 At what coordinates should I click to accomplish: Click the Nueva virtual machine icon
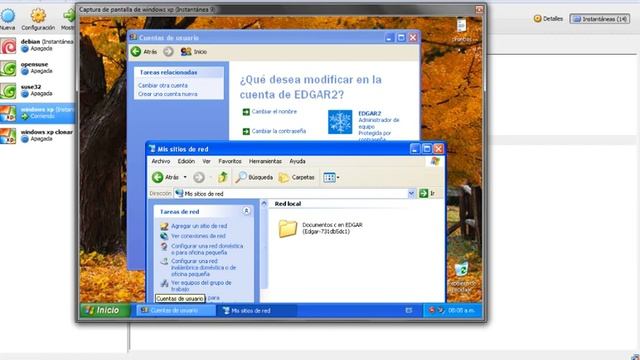(x=7, y=16)
